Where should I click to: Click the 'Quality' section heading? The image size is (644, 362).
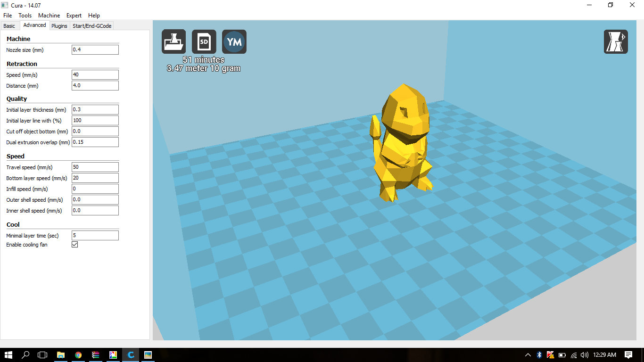click(x=17, y=99)
